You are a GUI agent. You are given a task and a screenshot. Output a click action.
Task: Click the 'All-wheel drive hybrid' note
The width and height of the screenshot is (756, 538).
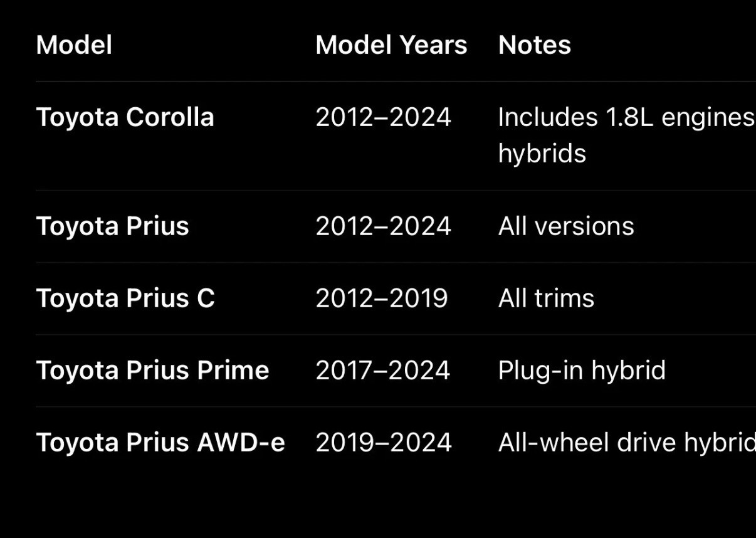tap(626, 443)
